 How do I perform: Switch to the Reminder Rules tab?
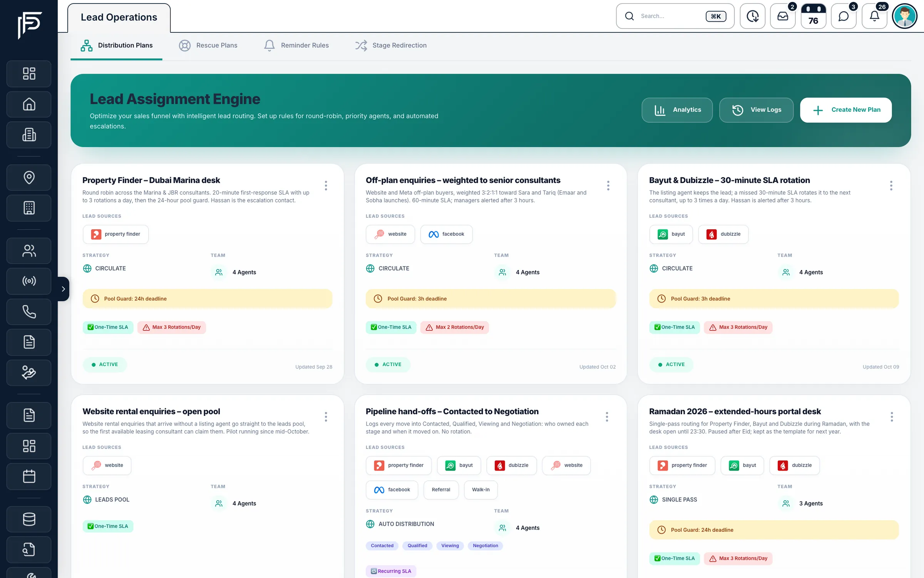[x=296, y=45]
